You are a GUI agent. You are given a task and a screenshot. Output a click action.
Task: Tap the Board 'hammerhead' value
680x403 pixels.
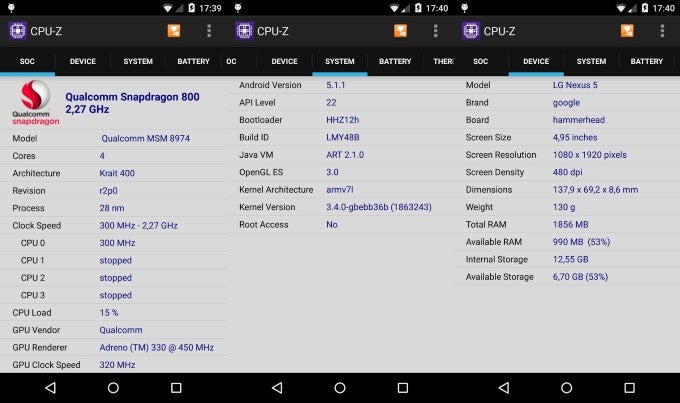coord(579,120)
